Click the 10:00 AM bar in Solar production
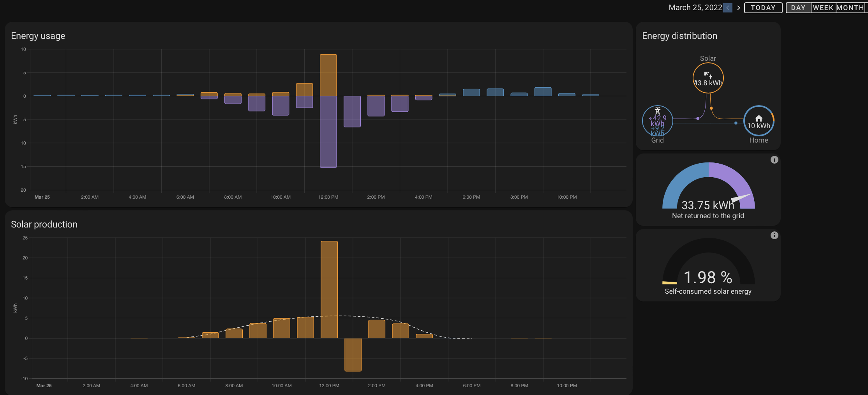The height and width of the screenshot is (395, 868). coord(282,328)
